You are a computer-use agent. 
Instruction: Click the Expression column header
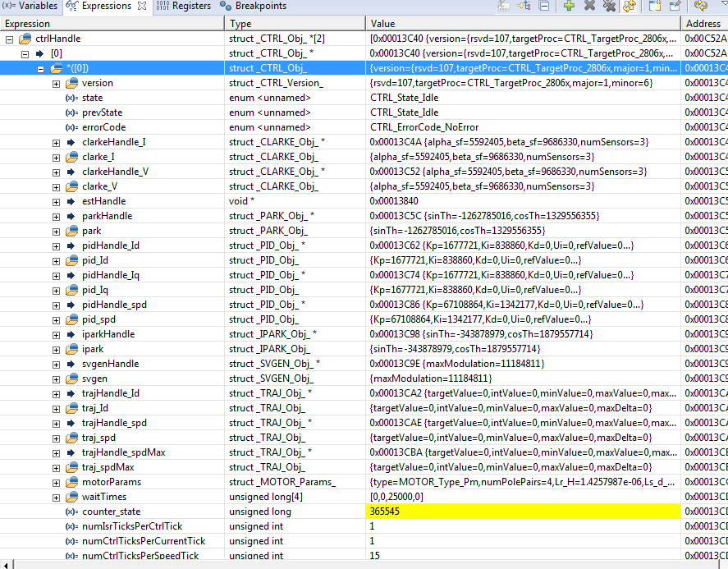tap(112, 23)
